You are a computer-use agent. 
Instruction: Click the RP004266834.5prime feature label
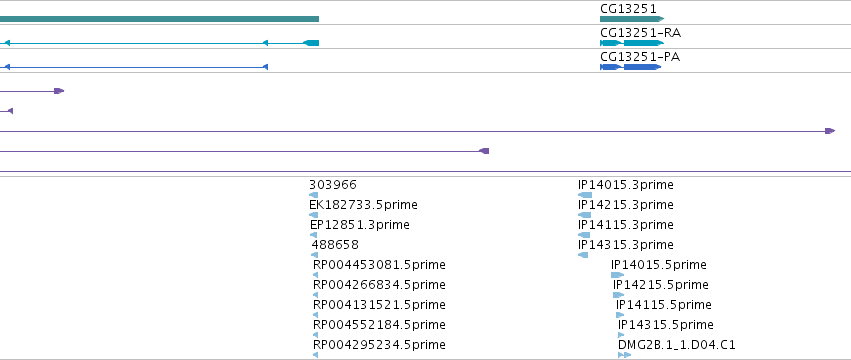coord(379,285)
